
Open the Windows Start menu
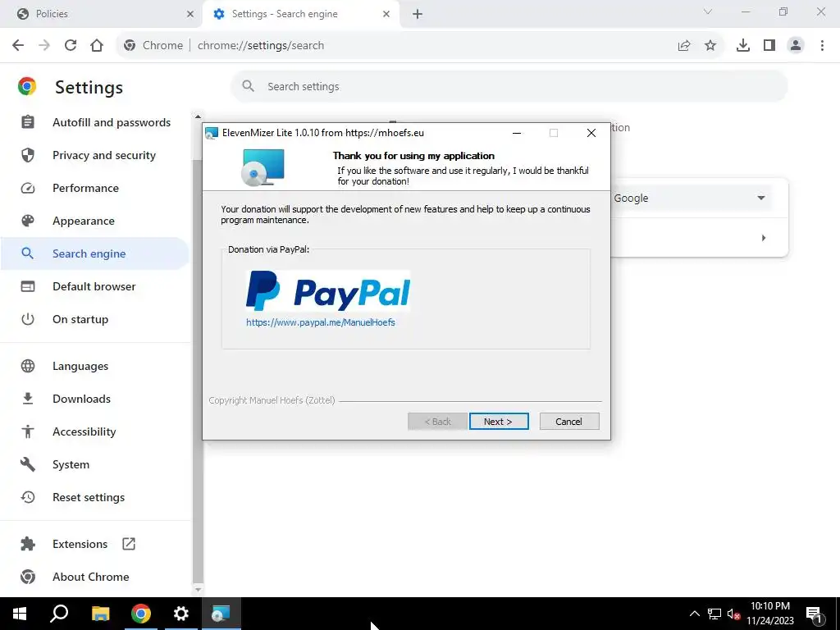point(20,614)
